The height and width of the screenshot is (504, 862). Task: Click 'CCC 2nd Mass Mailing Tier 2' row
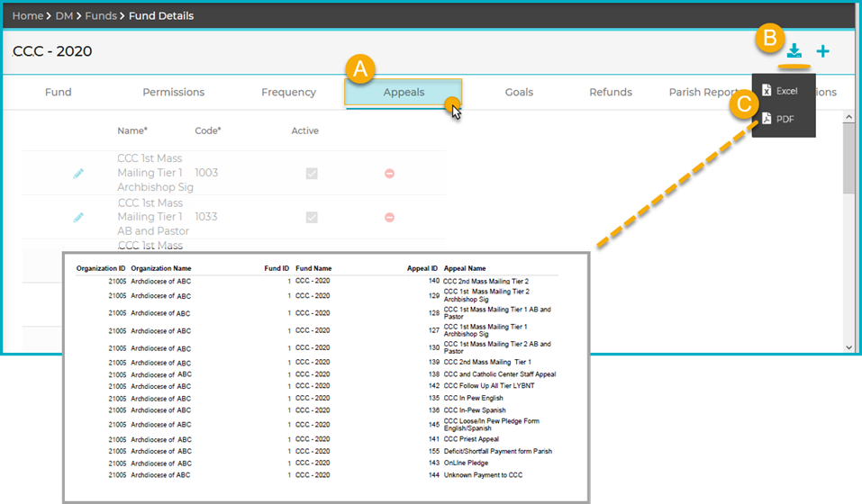[486, 281]
